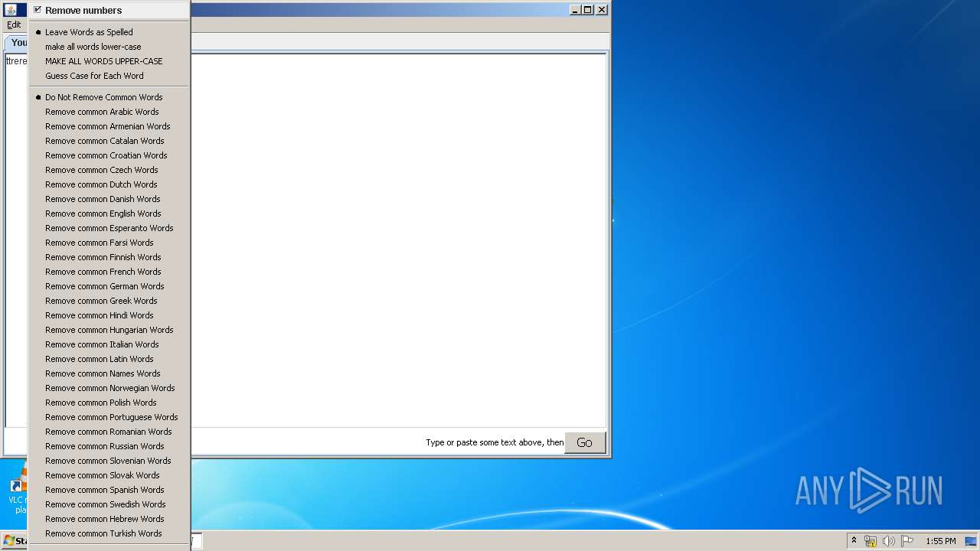Viewport: 980px width, 551px height.
Task: Open the network status tray icon
Action: [871, 541]
